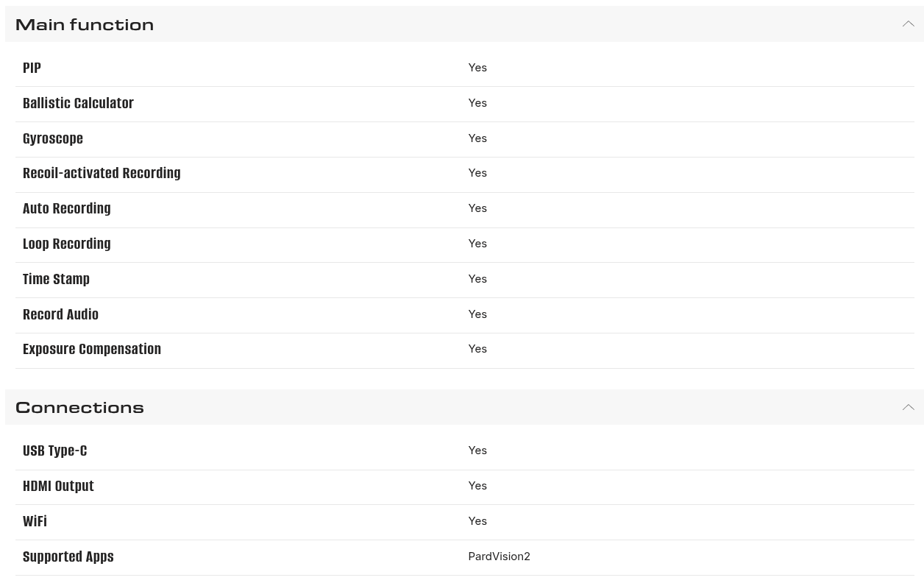
Task: Click the Main function section header
Action: click(85, 24)
